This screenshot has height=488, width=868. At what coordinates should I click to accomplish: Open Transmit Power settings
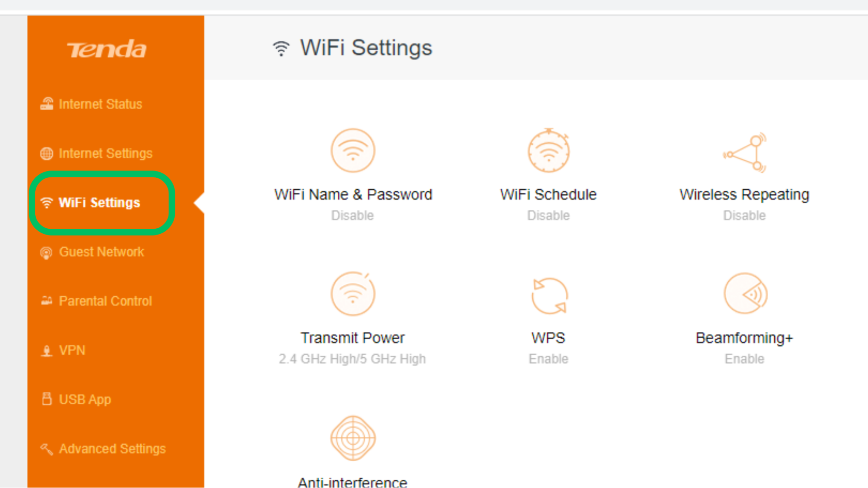click(x=352, y=316)
